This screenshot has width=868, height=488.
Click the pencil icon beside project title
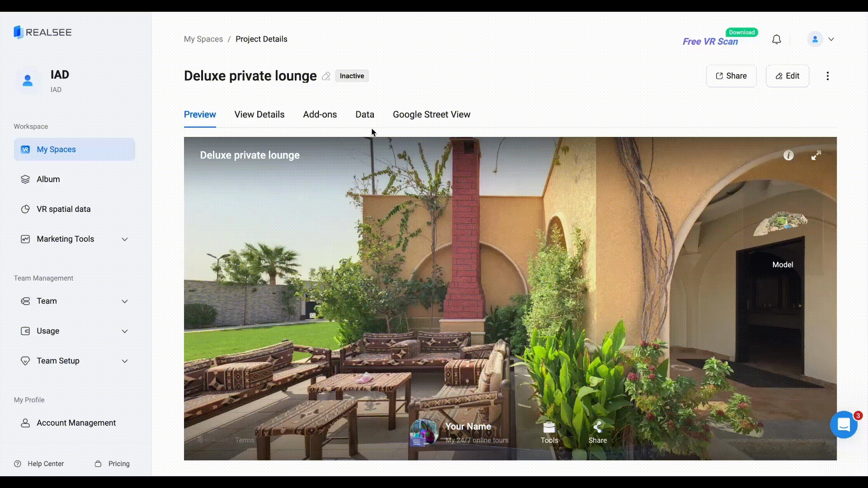pos(326,76)
